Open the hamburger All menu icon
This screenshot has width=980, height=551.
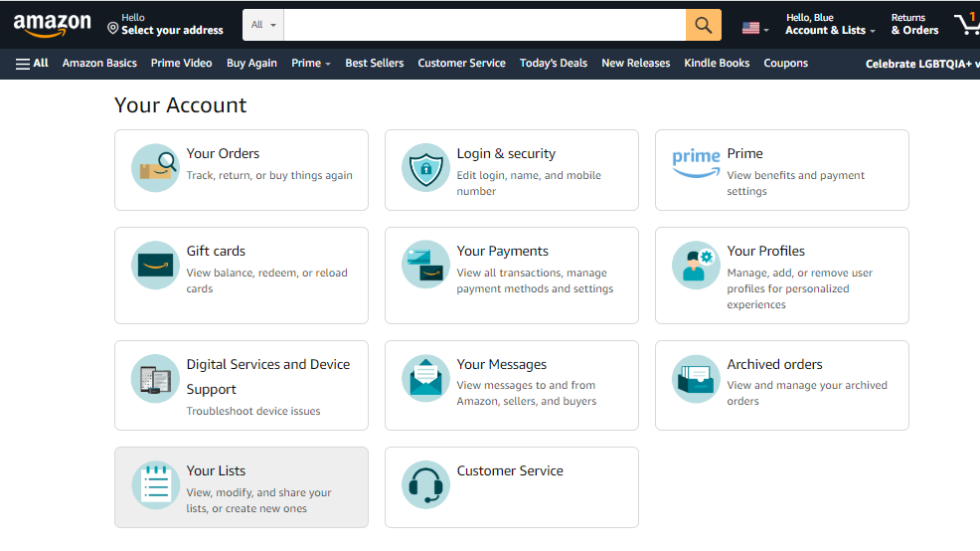[23, 64]
